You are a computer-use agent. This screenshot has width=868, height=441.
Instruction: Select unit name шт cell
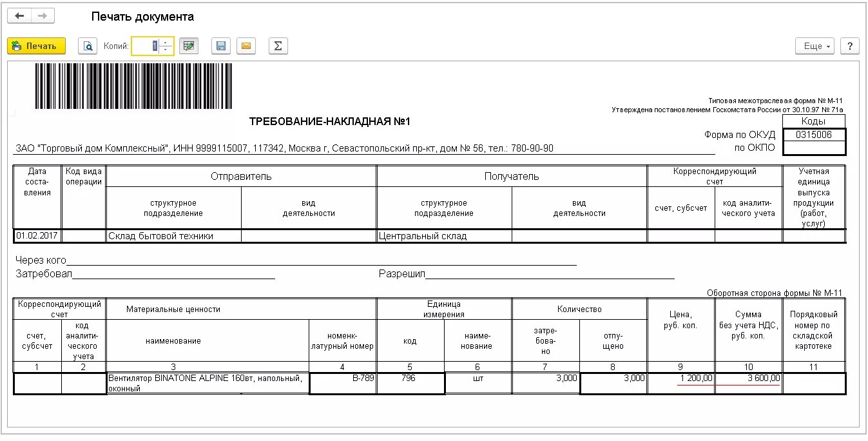[478, 384]
